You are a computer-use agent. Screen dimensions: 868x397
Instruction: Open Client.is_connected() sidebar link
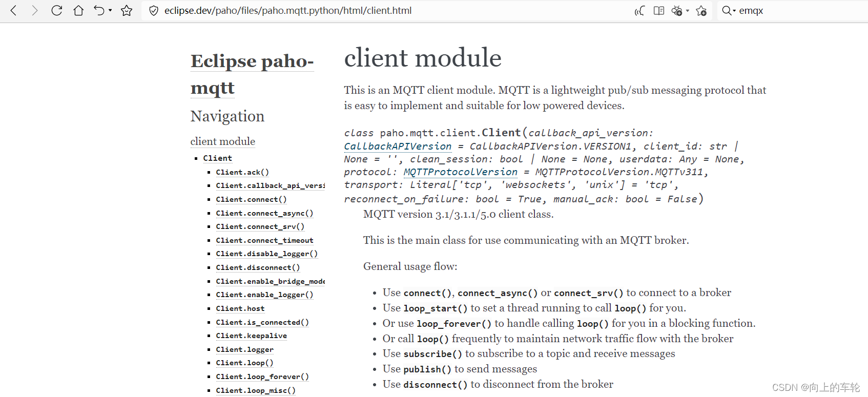tap(262, 322)
